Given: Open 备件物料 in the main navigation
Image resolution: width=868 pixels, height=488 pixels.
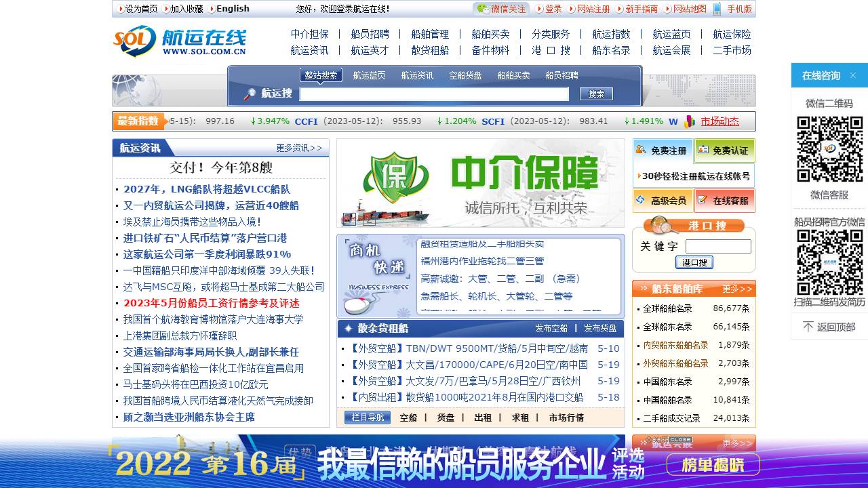Looking at the screenshot, I should [x=490, y=50].
